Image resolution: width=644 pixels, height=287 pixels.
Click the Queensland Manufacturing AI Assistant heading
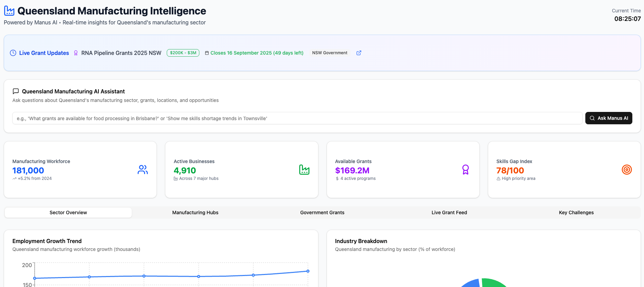[73, 91]
